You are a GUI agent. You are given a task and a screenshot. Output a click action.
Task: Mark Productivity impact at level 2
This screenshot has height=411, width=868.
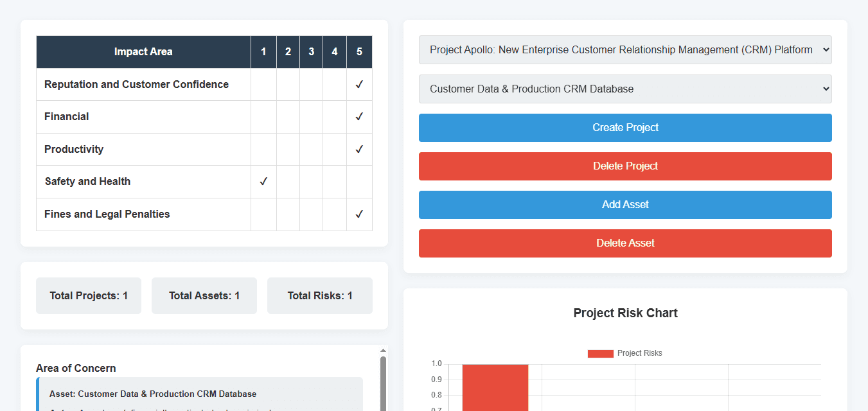[287, 149]
